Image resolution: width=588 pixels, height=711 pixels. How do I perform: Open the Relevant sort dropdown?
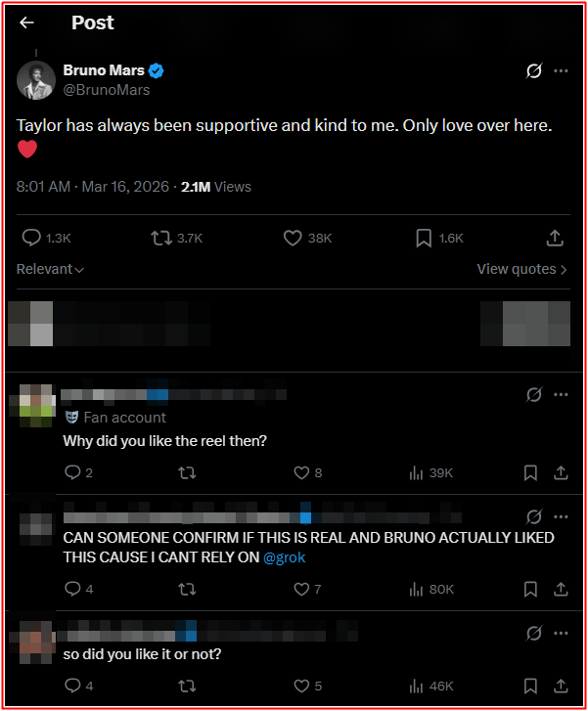(50, 269)
